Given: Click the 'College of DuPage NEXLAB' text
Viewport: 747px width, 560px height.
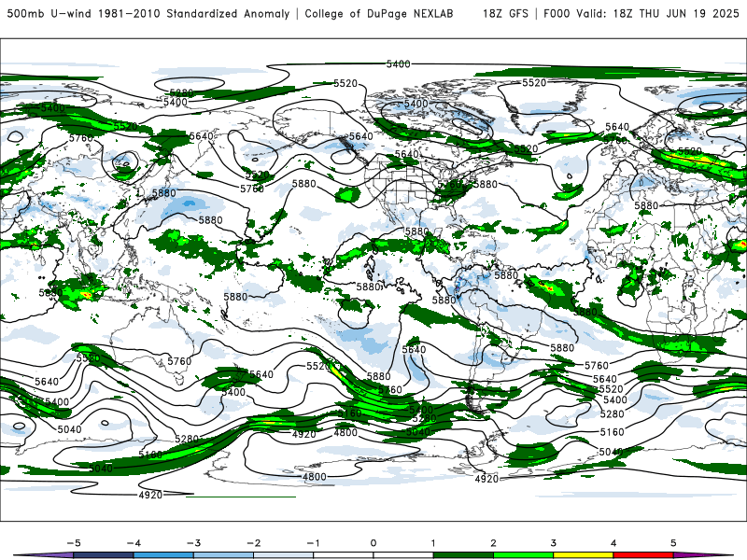Looking at the screenshot, I should click(x=379, y=14).
